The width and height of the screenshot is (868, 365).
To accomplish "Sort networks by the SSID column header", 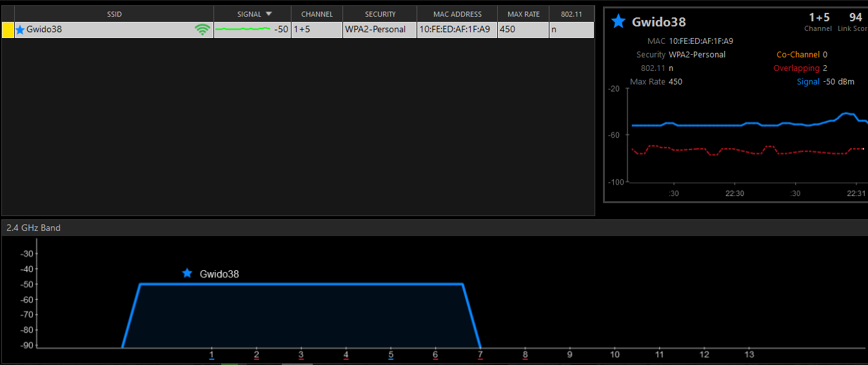I will (x=114, y=14).
